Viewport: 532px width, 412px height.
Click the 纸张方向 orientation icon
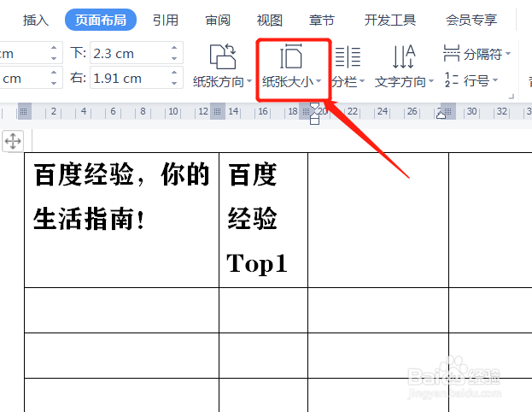(223, 56)
